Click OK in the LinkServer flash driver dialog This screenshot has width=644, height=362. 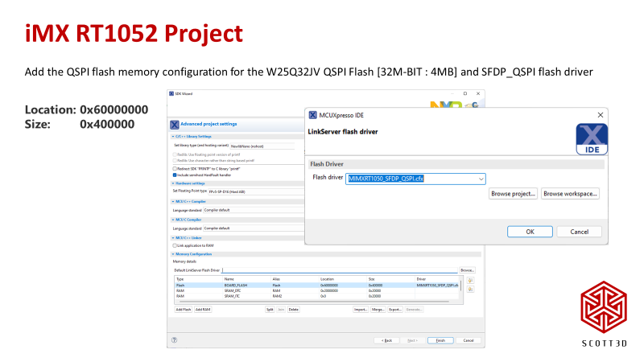point(530,232)
